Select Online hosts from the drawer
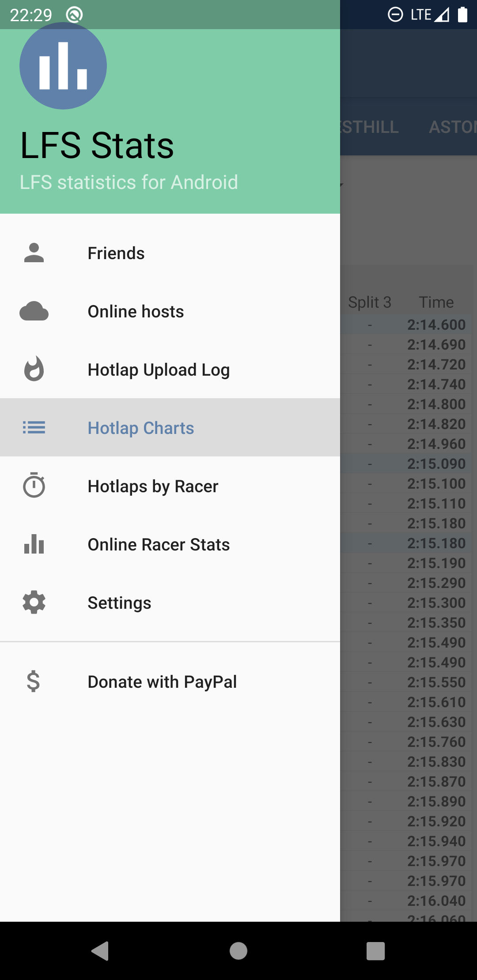The width and height of the screenshot is (477, 980). (136, 312)
